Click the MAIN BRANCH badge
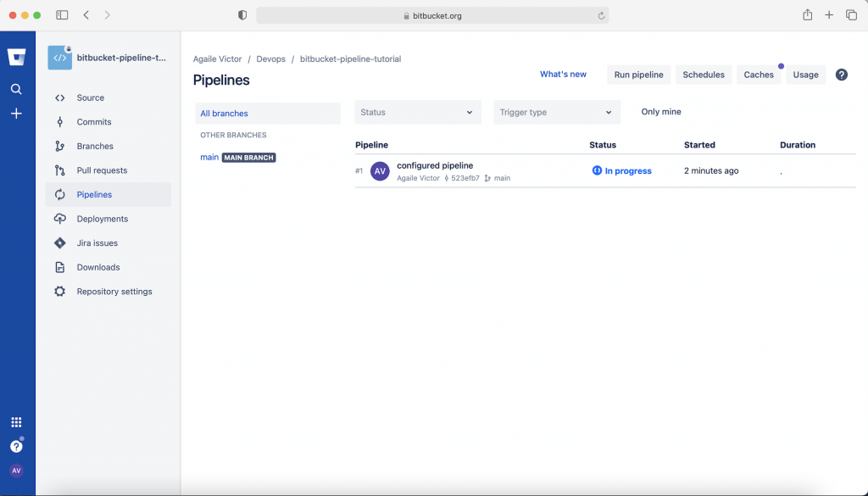The height and width of the screenshot is (496, 868). 248,158
